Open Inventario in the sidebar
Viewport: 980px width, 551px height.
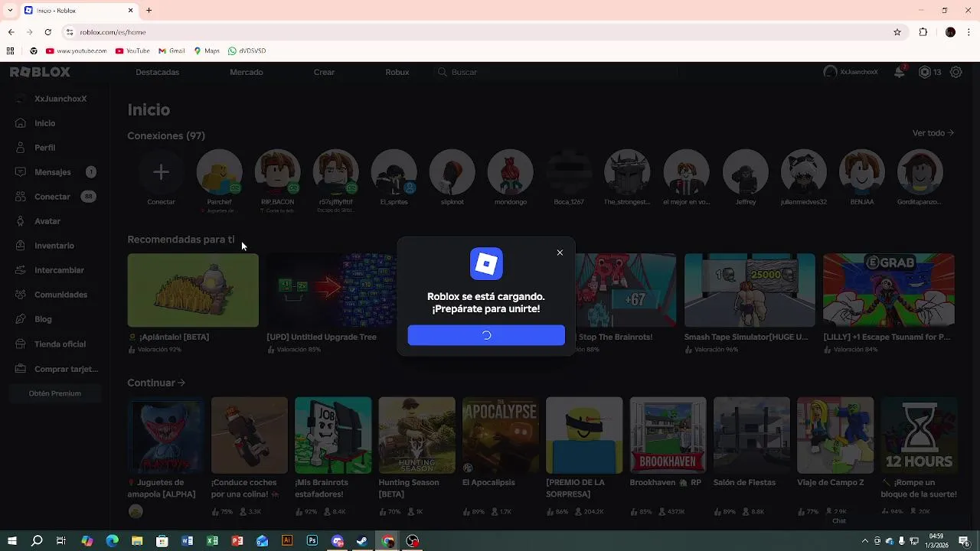pyautogui.click(x=54, y=246)
